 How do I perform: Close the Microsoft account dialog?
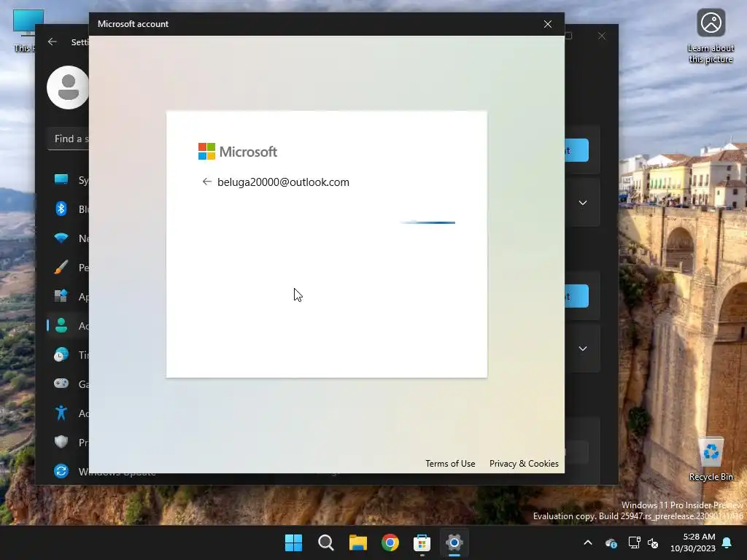pos(548,24)
